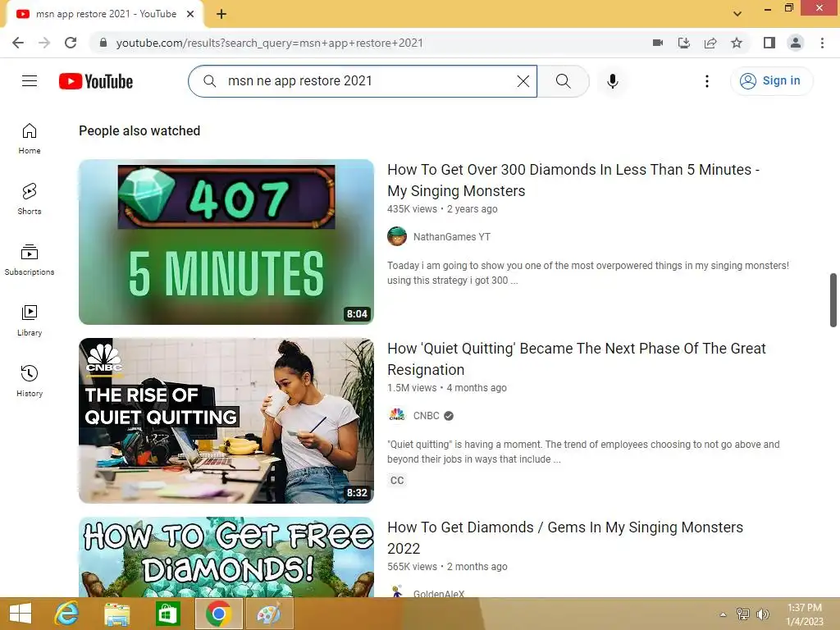This screenshot has width=840, height=630.
Task: Open Home in the sidebar
Action: (30, 139)
